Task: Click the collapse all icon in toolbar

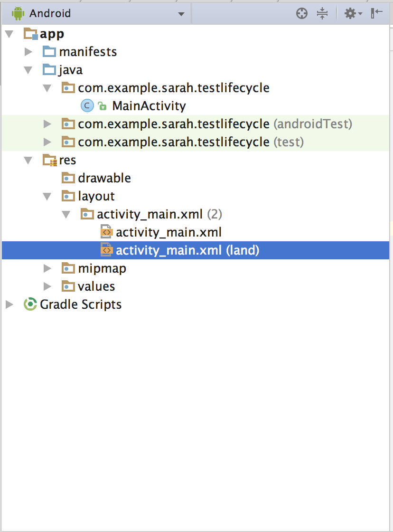Action: coord(322,14)
